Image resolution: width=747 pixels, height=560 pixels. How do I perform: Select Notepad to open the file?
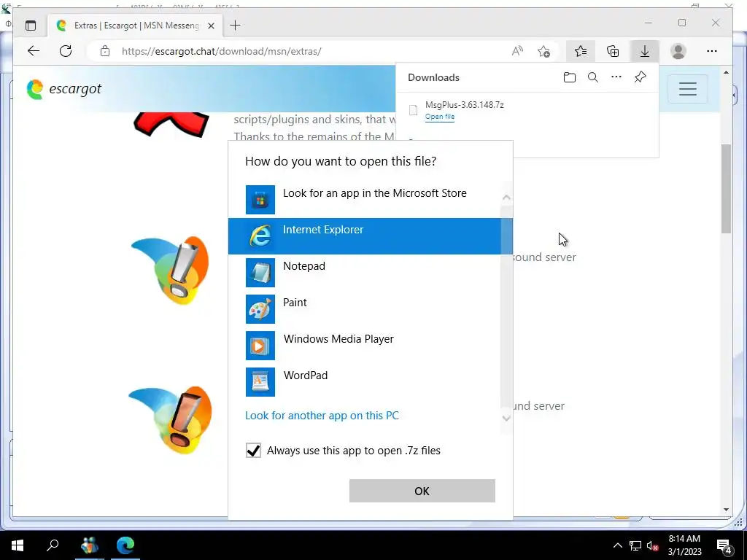[x=365, y=273]
